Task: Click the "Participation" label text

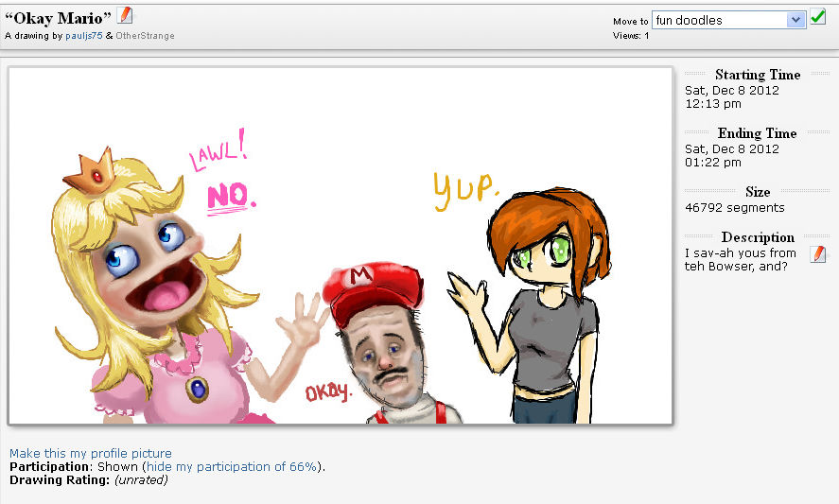Action: (49, 466)
